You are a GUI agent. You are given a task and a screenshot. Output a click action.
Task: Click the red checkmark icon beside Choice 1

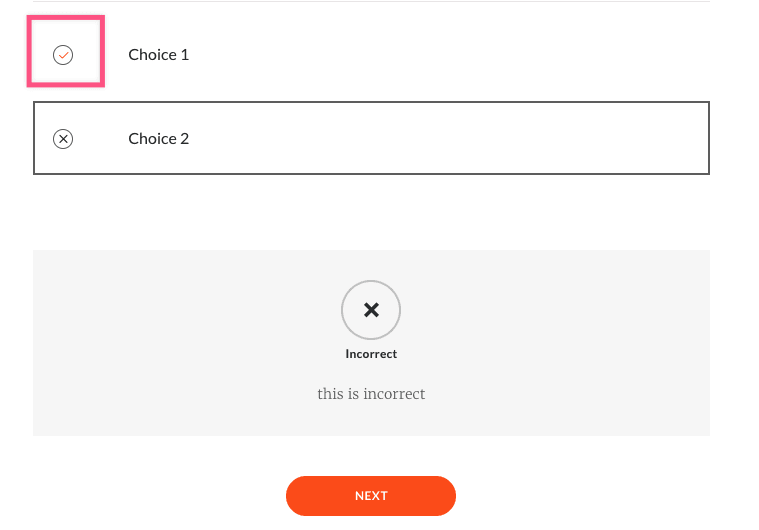coord(63,55)
